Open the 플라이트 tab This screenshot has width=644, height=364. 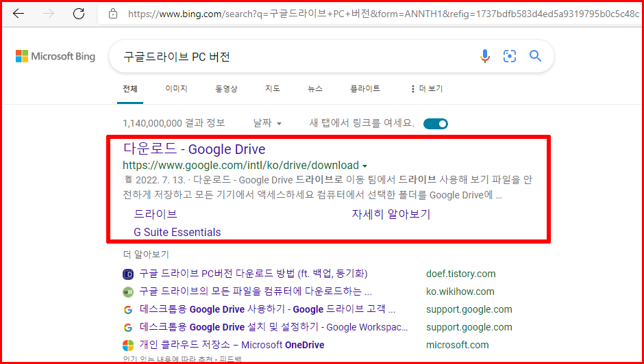pyautogui.click(x=365, y=89)
